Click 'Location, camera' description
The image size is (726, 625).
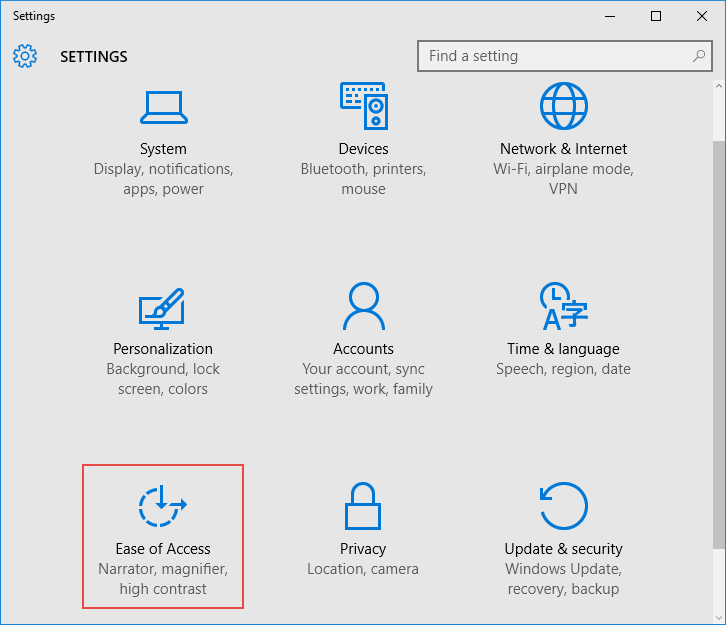pos(363,569)
